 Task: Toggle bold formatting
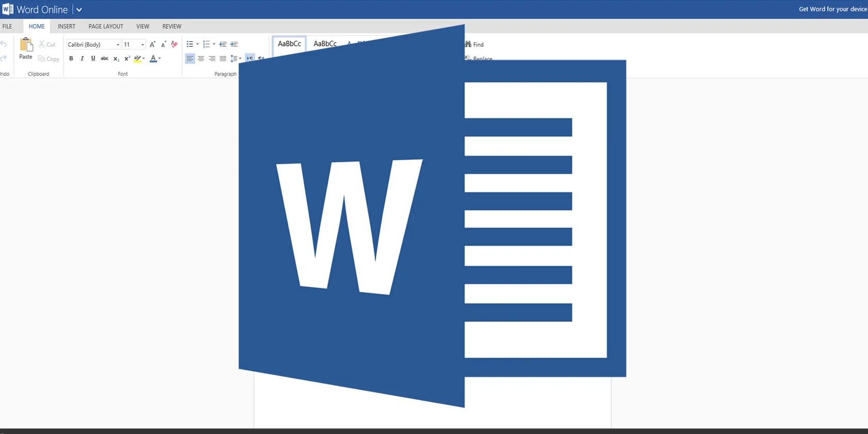[x=71, y=59]
